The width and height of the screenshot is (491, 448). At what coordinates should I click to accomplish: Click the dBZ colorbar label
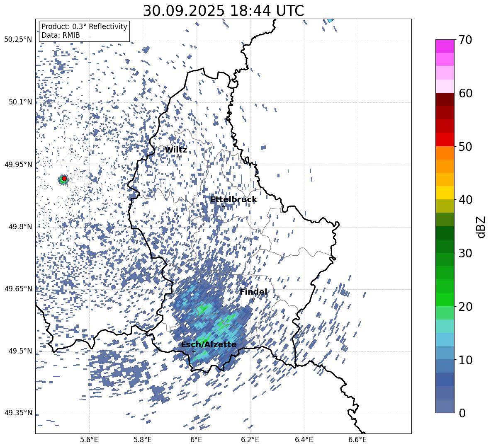481,227
